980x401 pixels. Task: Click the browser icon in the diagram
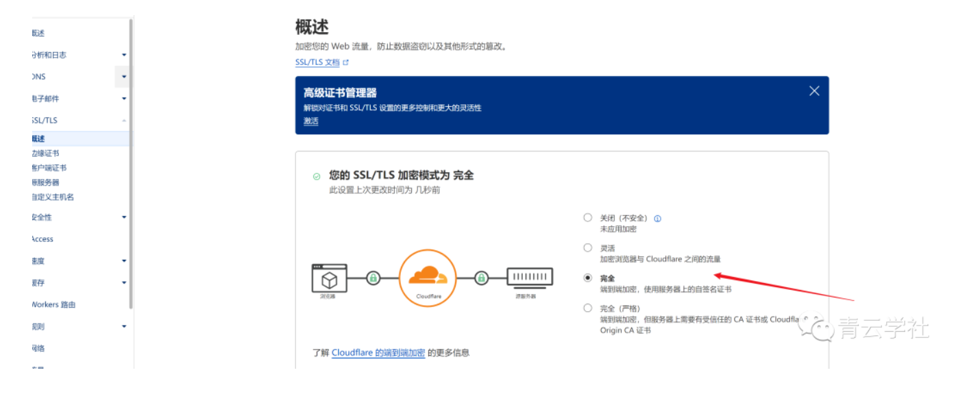[329, 278]
